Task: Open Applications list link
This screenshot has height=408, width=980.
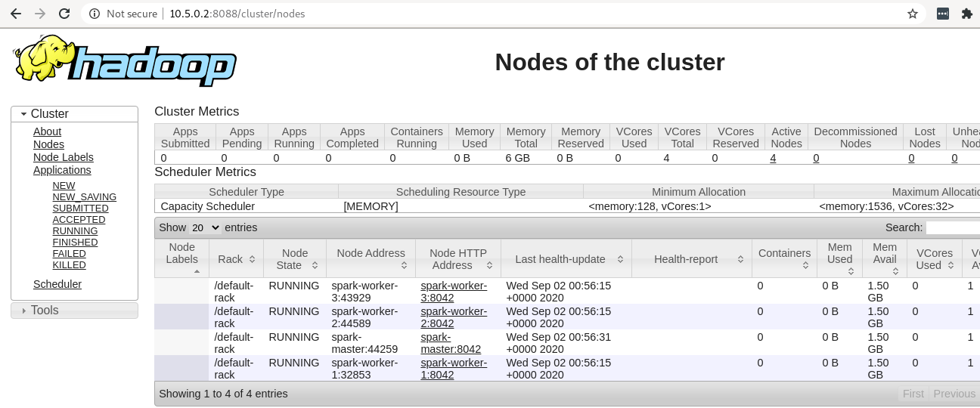Action: click(x=62, y=170)
